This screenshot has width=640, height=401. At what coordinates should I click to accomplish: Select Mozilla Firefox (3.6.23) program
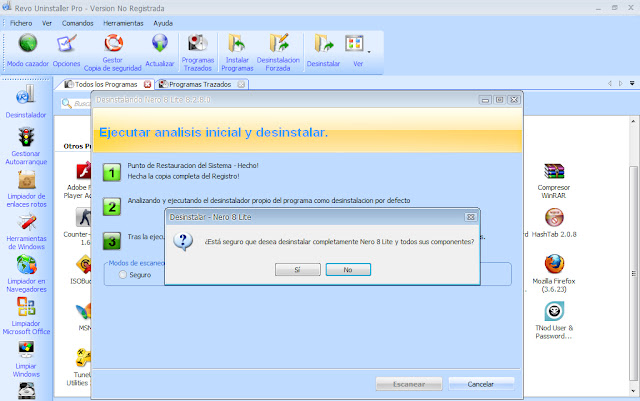pyautogui.click(x=554, y=273)
